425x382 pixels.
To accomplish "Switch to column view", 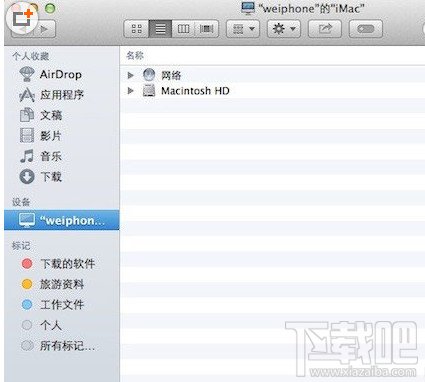I will [183, 29].
